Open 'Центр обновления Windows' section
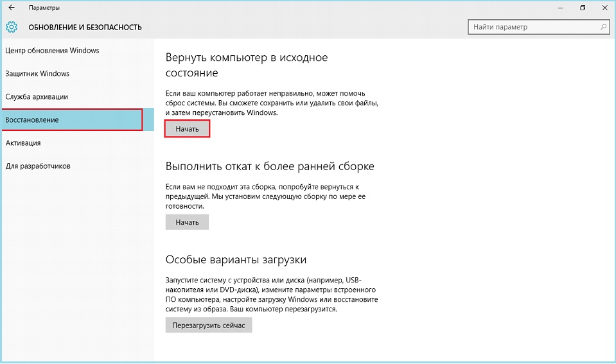 click(x=52, y=51)
